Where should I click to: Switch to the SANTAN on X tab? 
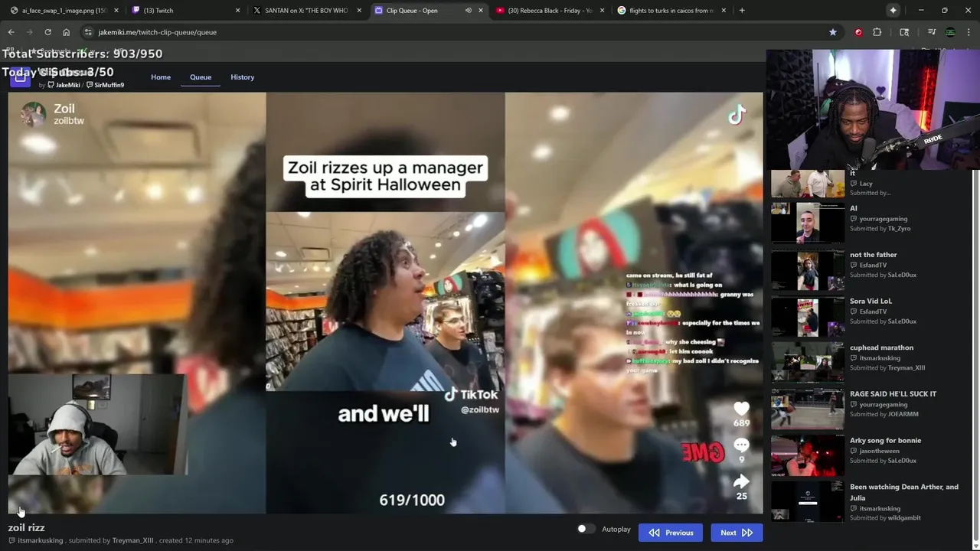306,11
